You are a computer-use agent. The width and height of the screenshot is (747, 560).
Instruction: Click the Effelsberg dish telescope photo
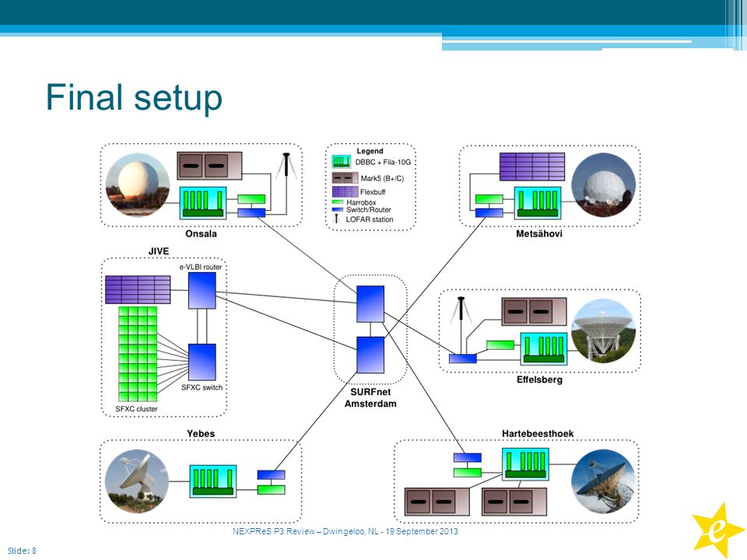coord(604,331)
